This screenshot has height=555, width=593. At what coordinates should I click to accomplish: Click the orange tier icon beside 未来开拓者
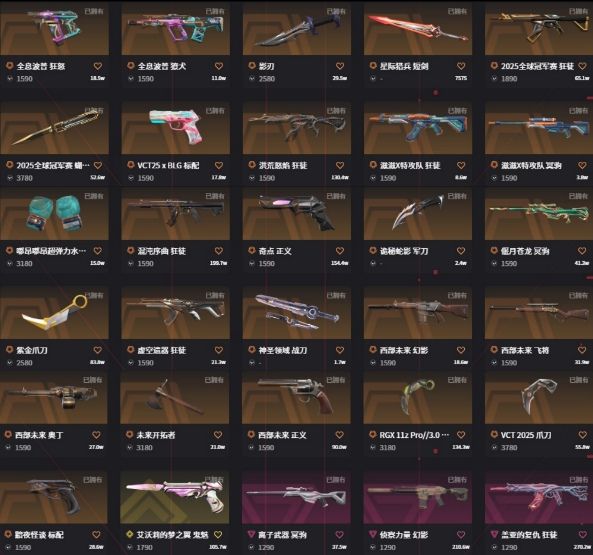pos(130,435)
